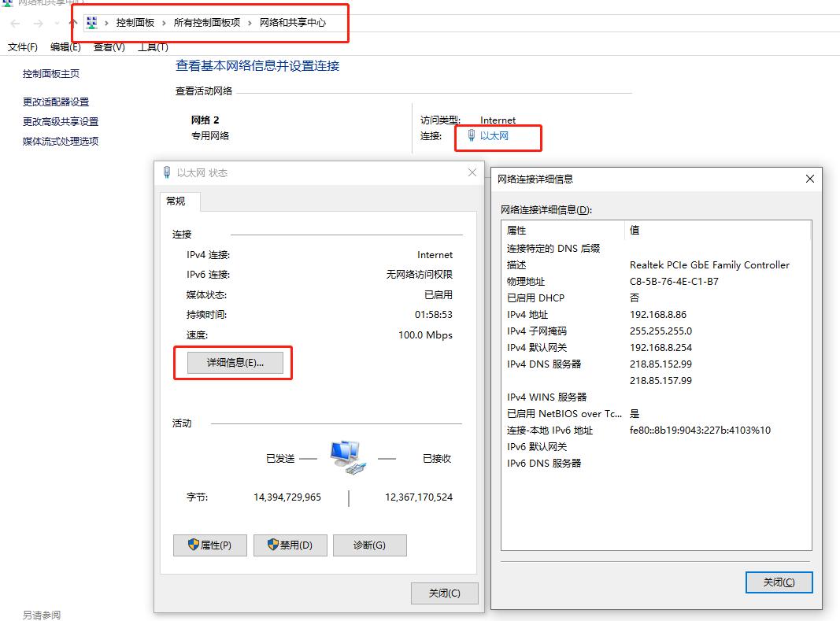Screen dimensions: 840x621
Task: Open the 查看(V) menu
Action: pyautogui.click(x=109, y=47)
